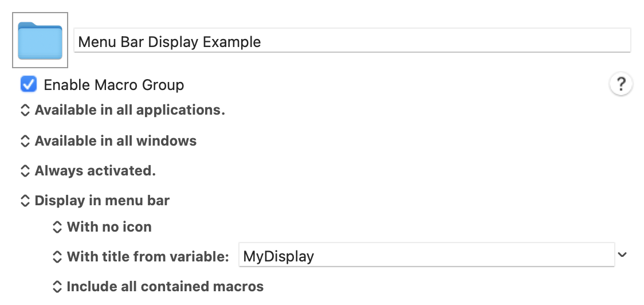Click up-down arrows beside Display in menu bar
644x305 pixels.
click(x=25, y=201)
